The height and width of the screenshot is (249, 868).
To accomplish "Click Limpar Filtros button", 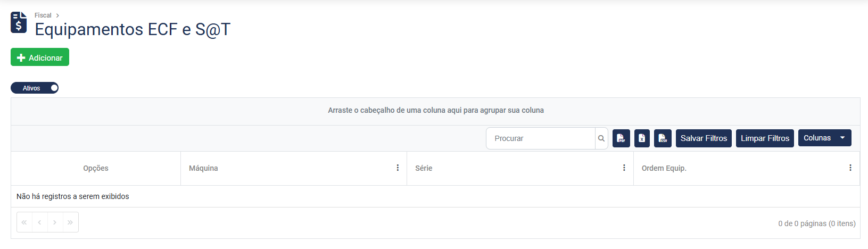I will [x=765, y=138].
